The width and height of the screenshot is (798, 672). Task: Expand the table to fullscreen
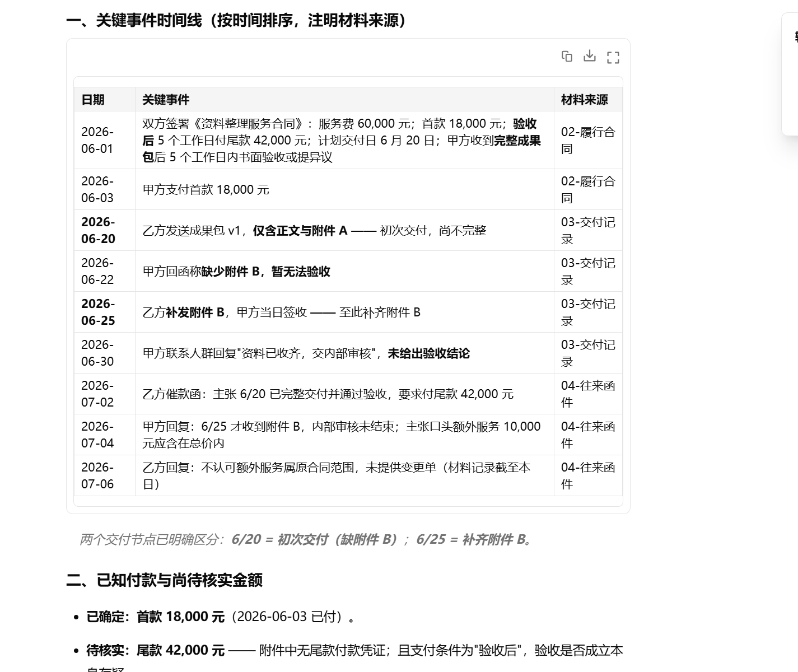(x=613, y=57)
